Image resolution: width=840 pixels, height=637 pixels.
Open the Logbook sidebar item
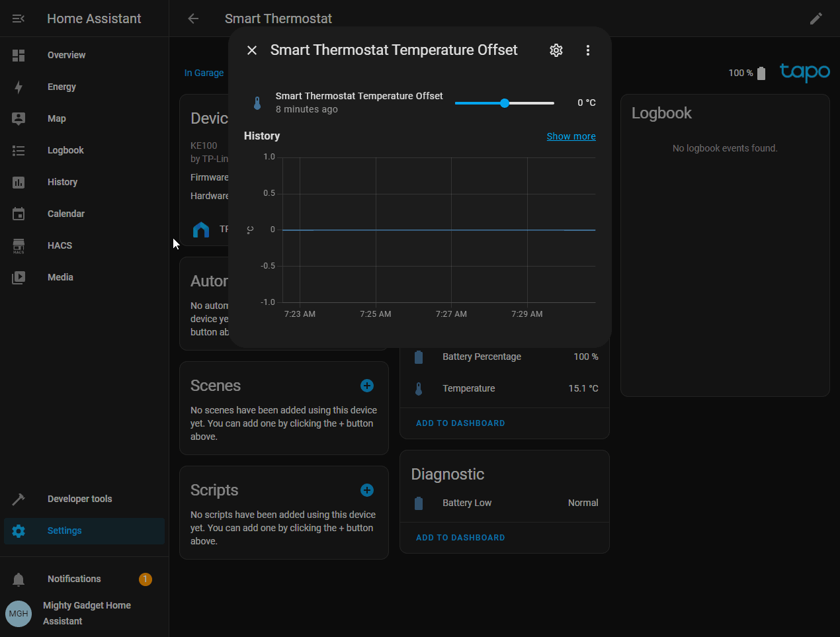click(65, 150)
